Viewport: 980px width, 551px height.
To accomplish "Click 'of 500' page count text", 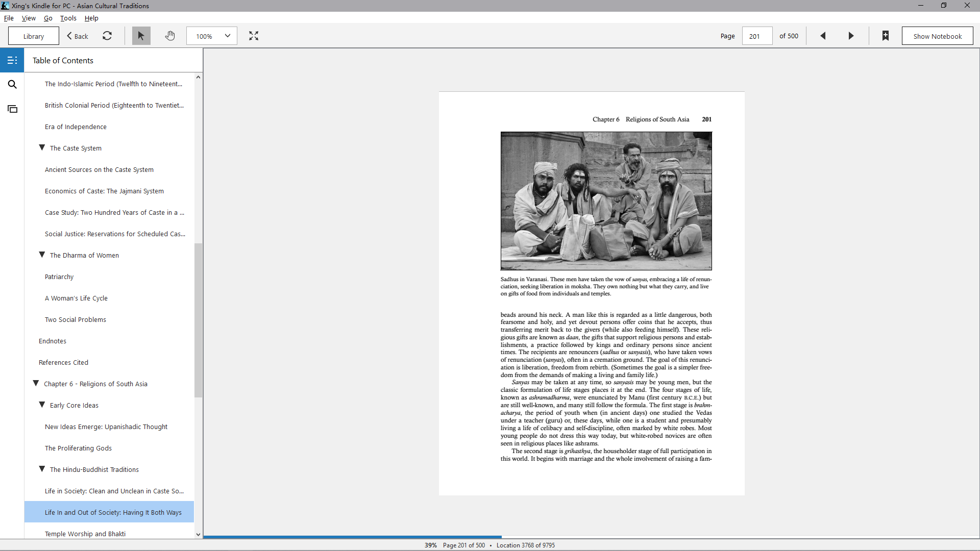I will (789, 36).
